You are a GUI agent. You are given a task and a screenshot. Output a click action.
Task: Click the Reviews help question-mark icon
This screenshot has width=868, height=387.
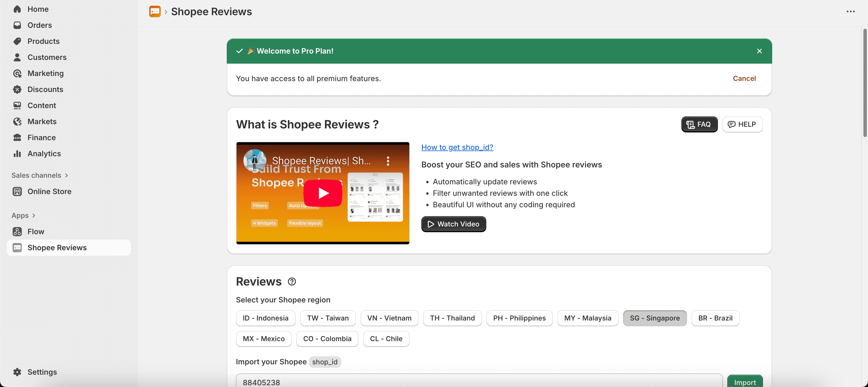292,282
